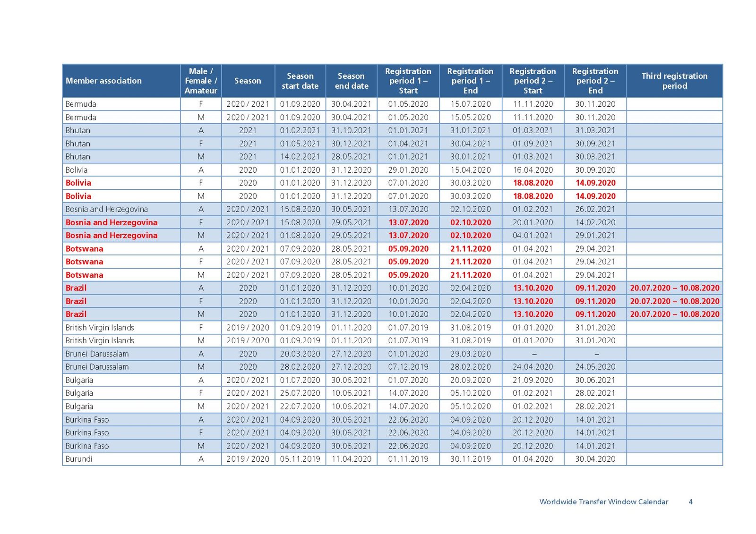
Task: Select '2019 / 2020' in the Burundi row
Action: (248, 459)
